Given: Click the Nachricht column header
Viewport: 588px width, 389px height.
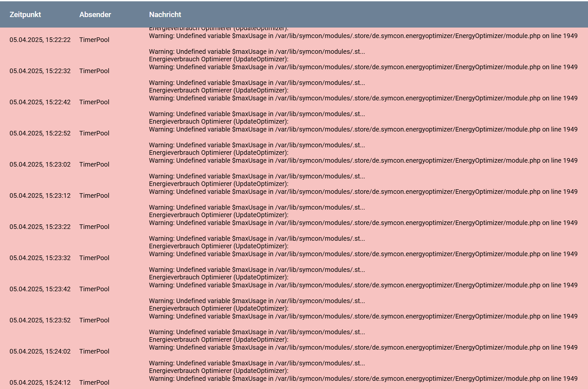Looking at the screenshot, I should click(165, 14).
